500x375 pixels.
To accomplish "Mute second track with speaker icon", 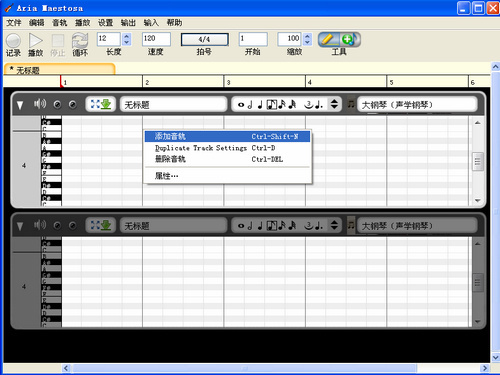I will (40, 225).
